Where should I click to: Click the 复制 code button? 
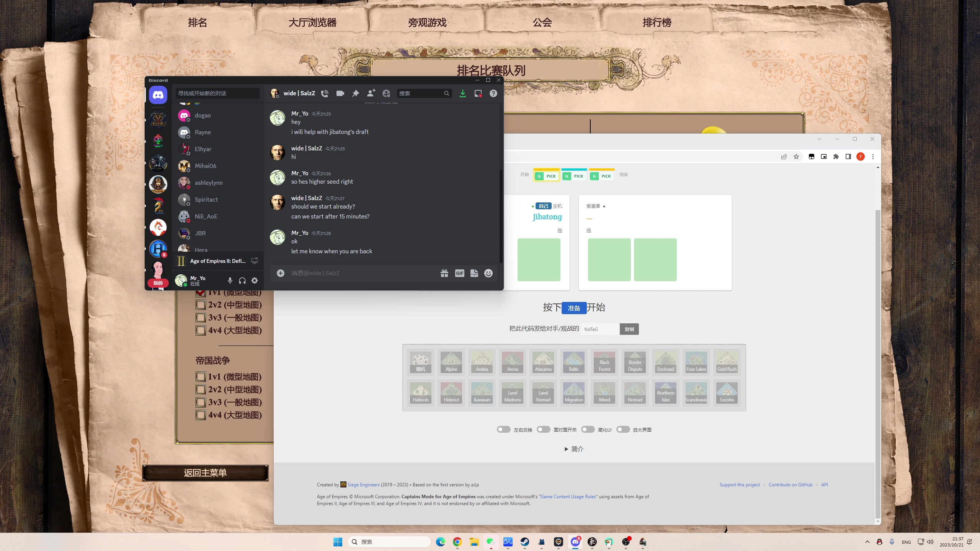coord(629,329)
